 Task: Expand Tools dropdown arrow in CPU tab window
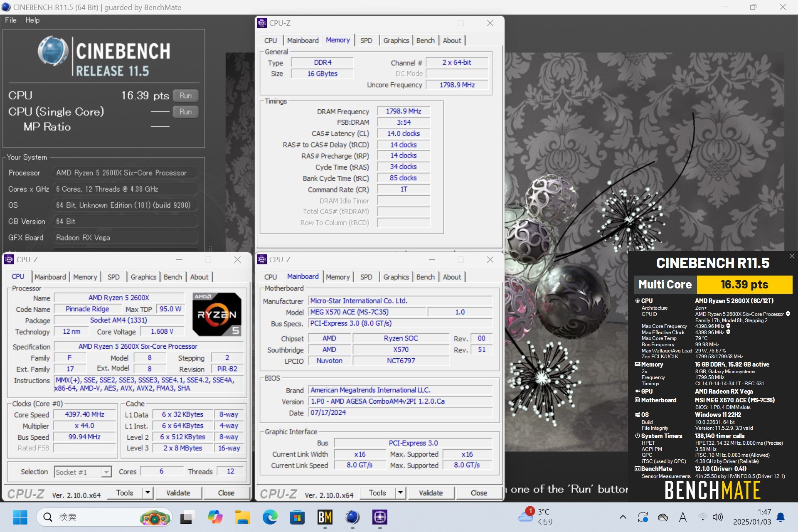pyautogui.click(x=148, y=493)
